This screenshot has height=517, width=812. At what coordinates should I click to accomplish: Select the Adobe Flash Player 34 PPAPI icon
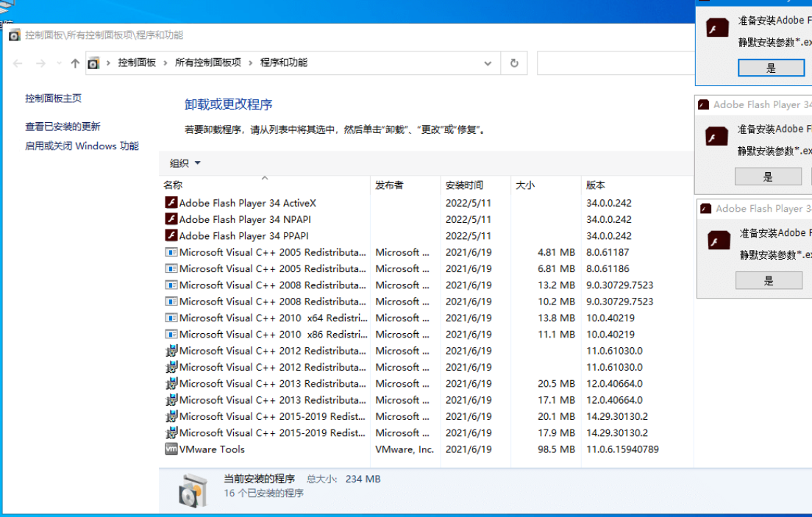click(171, 236)
